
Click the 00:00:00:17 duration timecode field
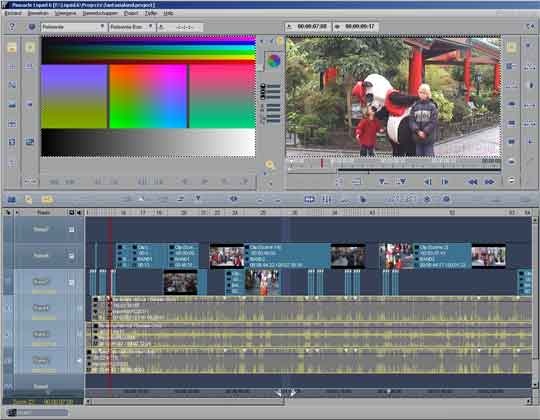[355, 27]
